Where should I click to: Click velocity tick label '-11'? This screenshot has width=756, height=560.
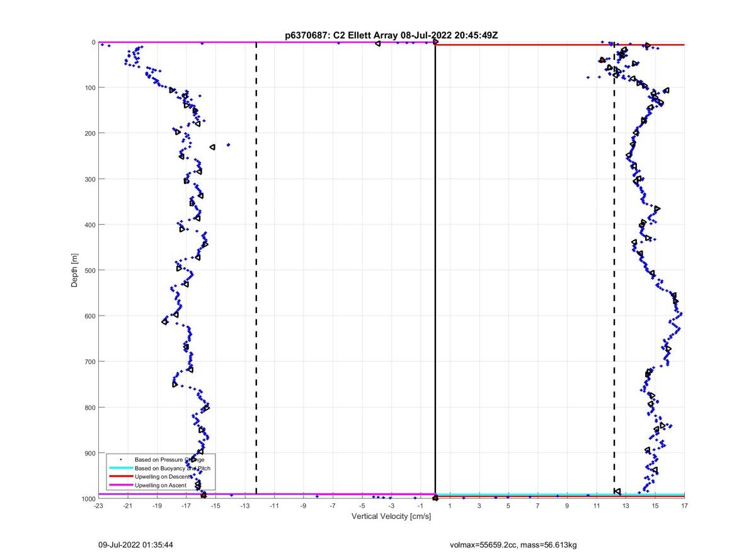[274, 505]
